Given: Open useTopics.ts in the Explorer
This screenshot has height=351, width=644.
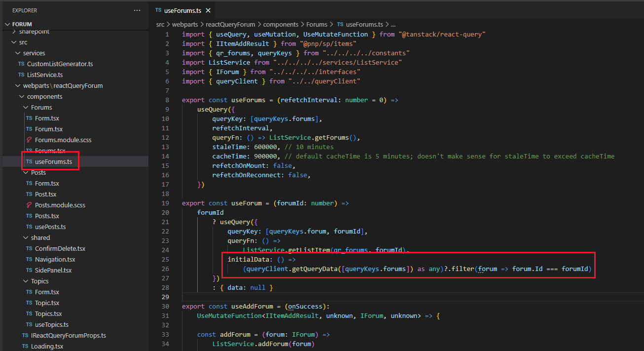Looking at the screenshot, I should [51, 324].
